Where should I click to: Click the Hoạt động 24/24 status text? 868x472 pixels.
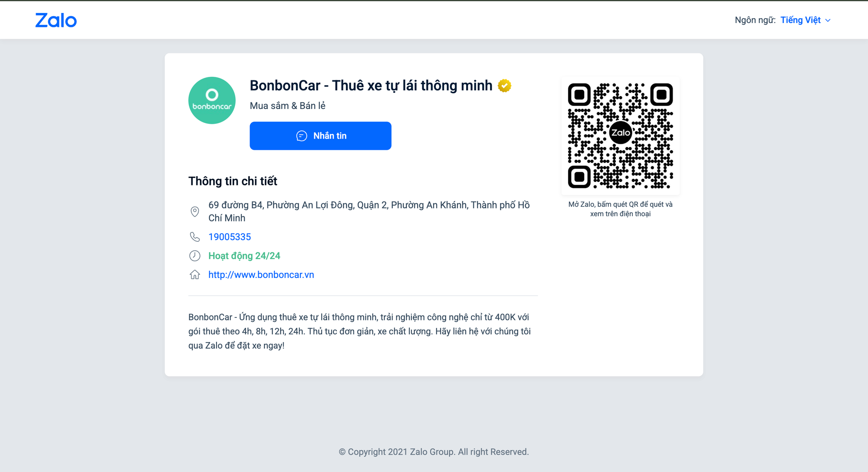(244, 256)
